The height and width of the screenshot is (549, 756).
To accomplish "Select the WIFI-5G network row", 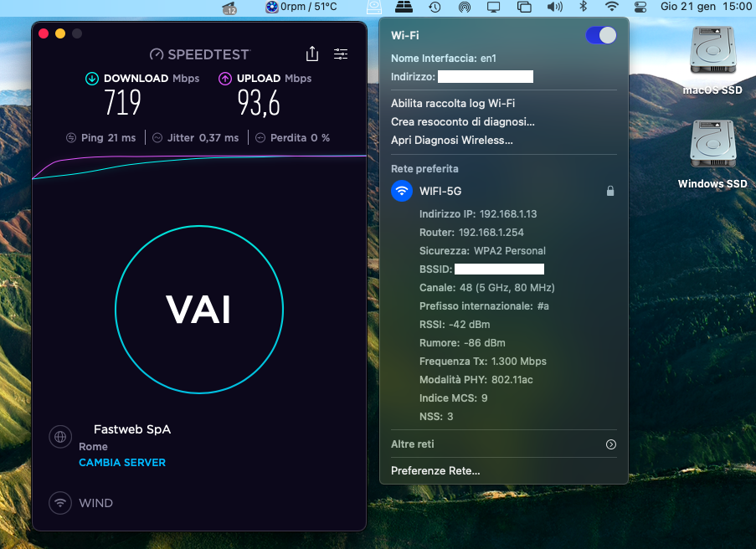I will (504, 191).
